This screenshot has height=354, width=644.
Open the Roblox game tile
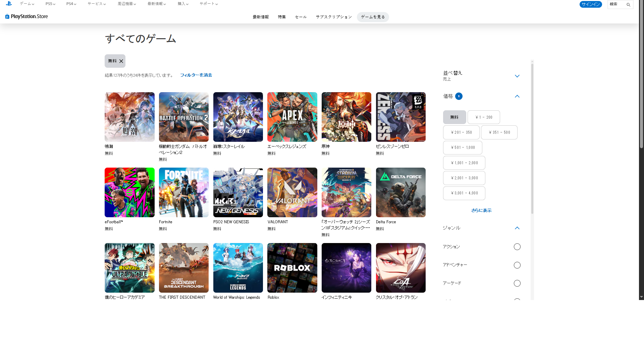292,268
